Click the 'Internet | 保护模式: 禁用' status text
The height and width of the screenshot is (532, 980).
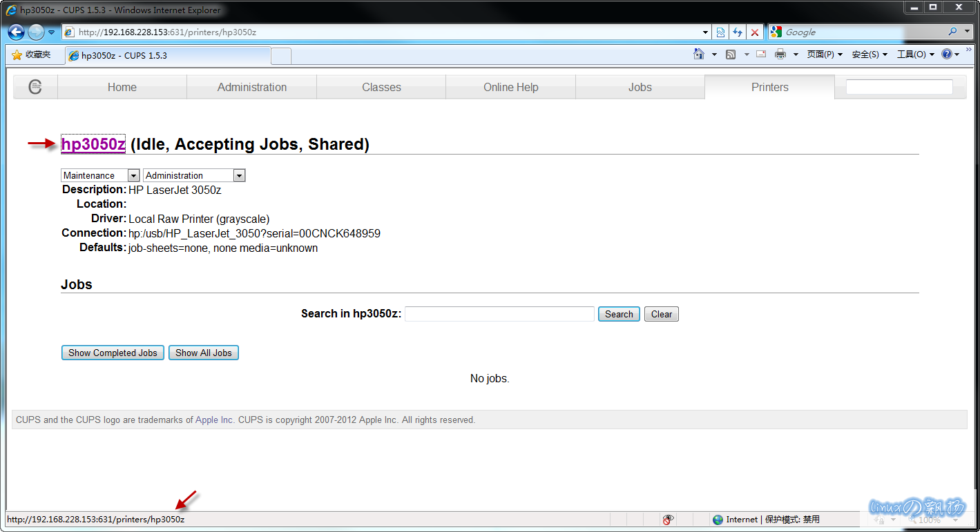pos(773,520)
